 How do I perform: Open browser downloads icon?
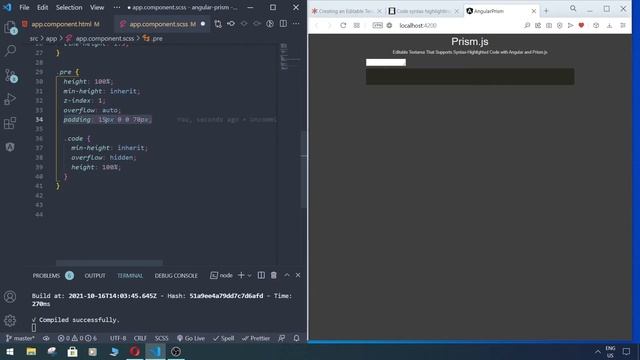point(609,25)
